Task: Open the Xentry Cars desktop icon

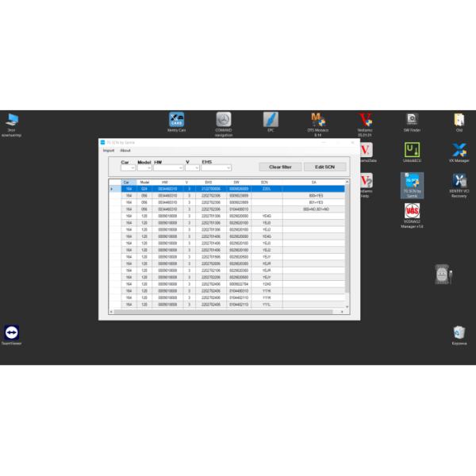Action: pyautogui.click(x=176, y=120)
